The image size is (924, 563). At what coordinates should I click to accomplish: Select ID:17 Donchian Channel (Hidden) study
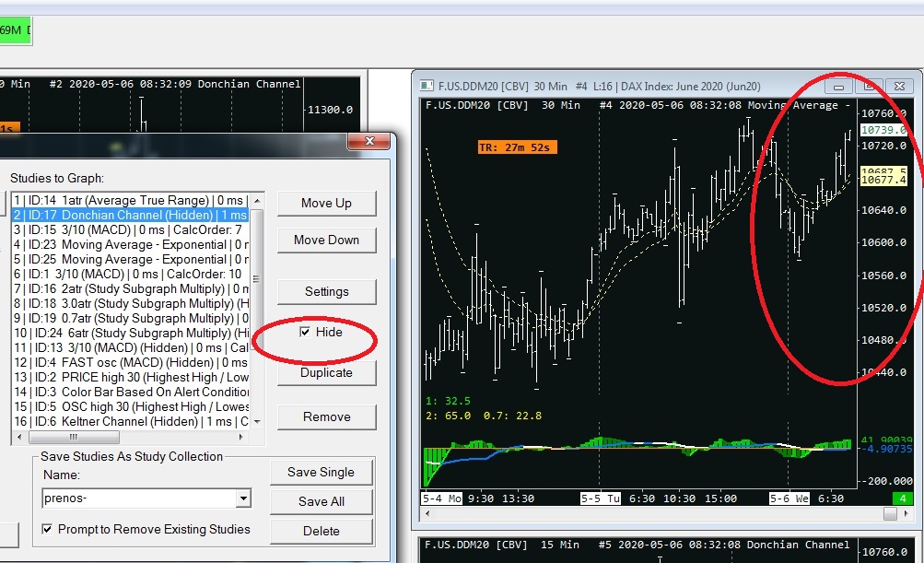click(131, 216)
